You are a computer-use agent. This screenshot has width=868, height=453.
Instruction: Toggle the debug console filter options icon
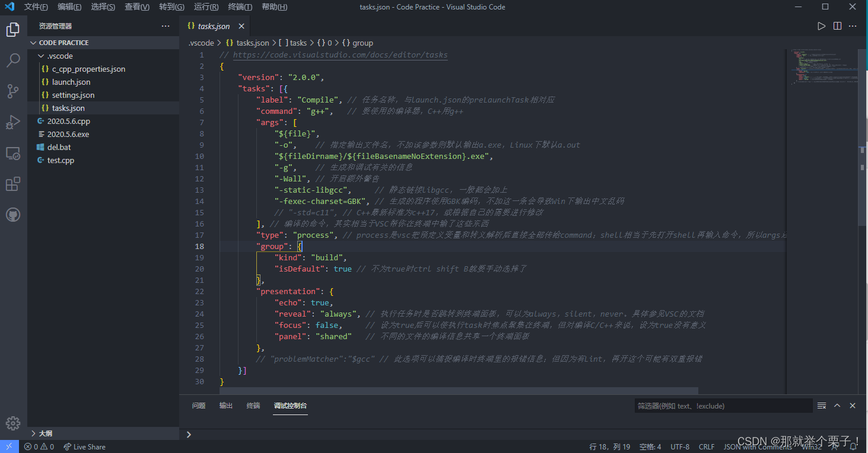822,406
